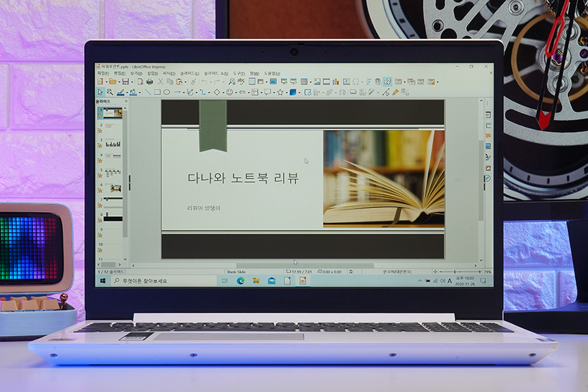This screenshot has width=588, height=392.
Task: Insert a chart
Action: [336, 81]
